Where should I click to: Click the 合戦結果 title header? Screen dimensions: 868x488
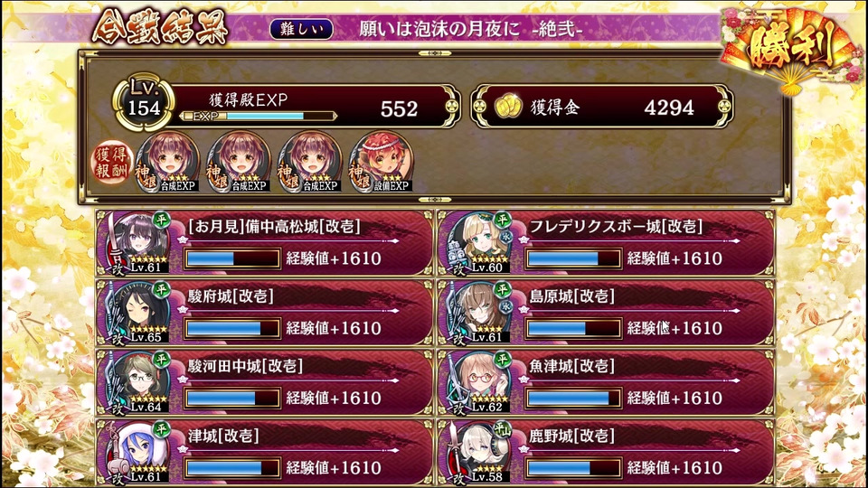coord(161,26)
